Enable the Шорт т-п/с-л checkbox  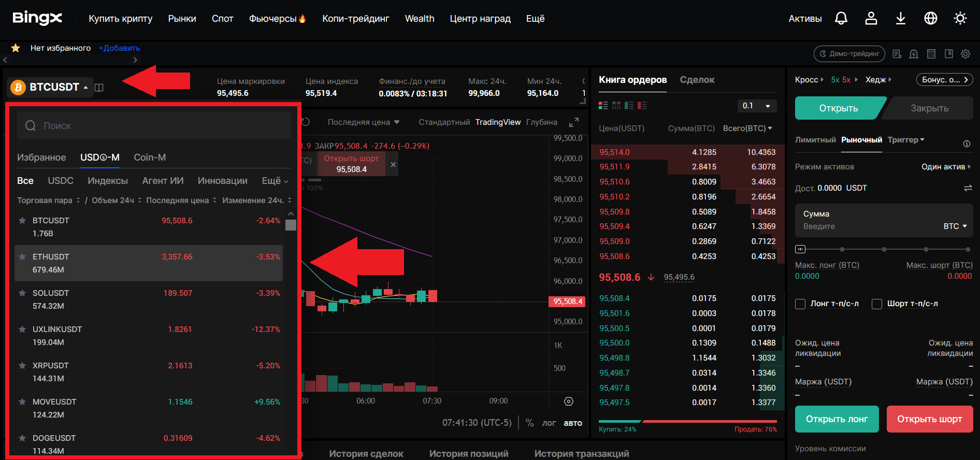click(x=877, y=304)
